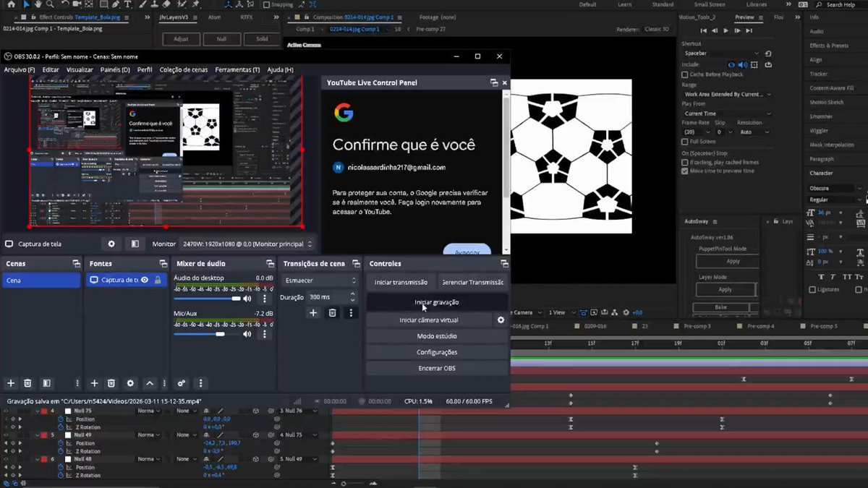Image resolution: width=868 pixels, height=488 pixels.
Task: Mute the Áudio do desktop speaker icon
Action: [247, 299]
